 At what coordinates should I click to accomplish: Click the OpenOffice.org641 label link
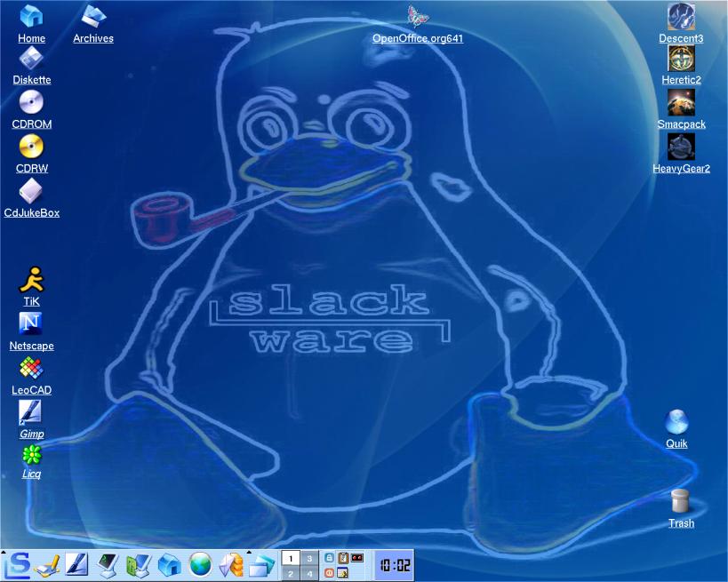(418, 38)
